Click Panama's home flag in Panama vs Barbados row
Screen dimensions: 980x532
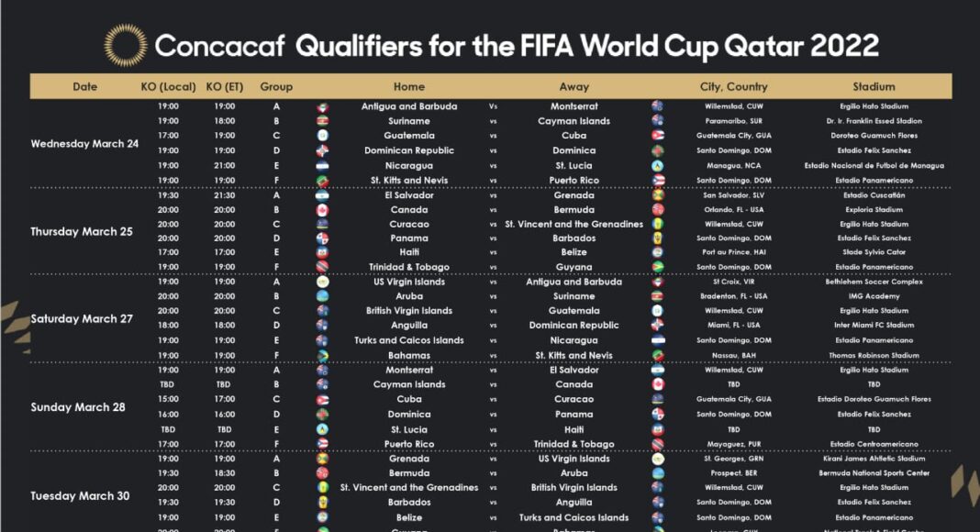point(322,238)
